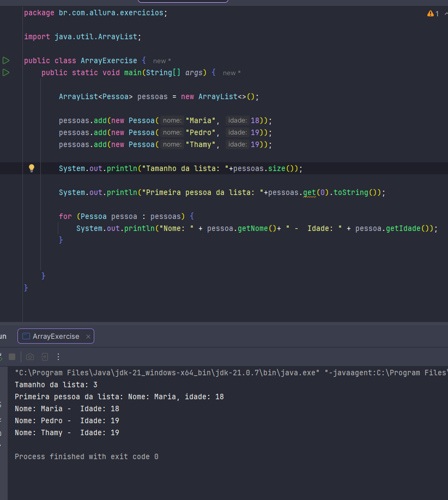448x500 pixels.
Task: Close the ArrayExercise run tab
Action: click(x=87, y=337)
